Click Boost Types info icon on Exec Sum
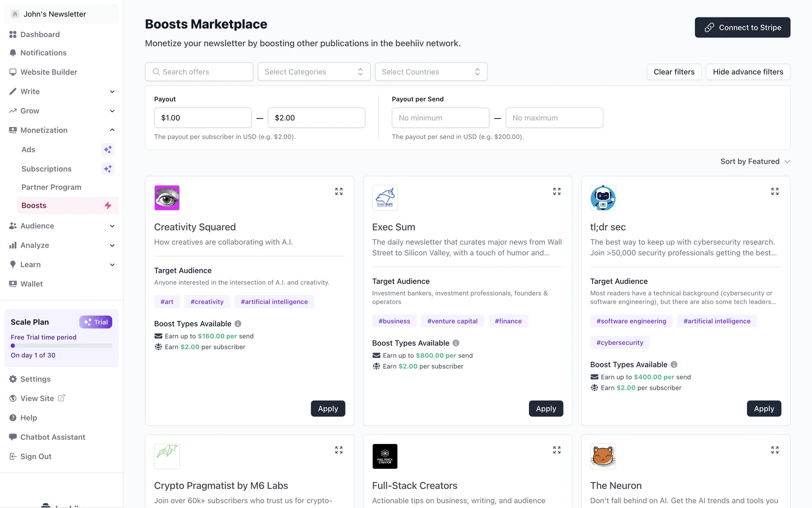The image size is (812, 508). point(456,343)
